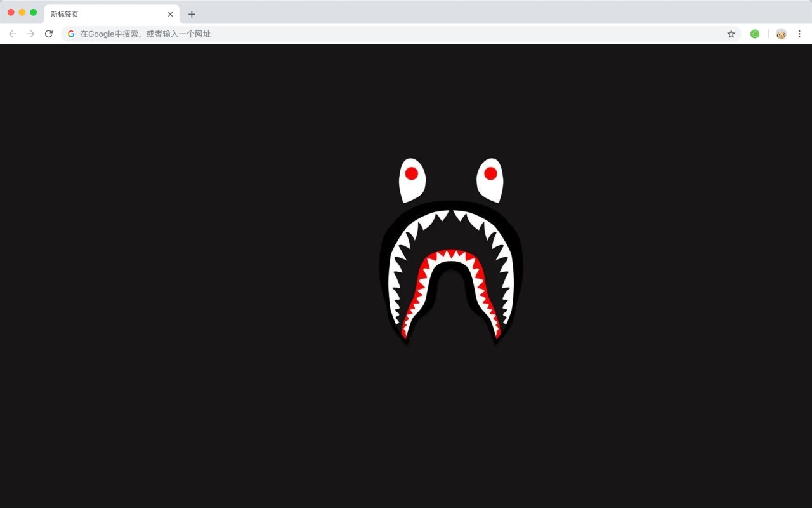Open a new tab with plus button

coord(192,14)
